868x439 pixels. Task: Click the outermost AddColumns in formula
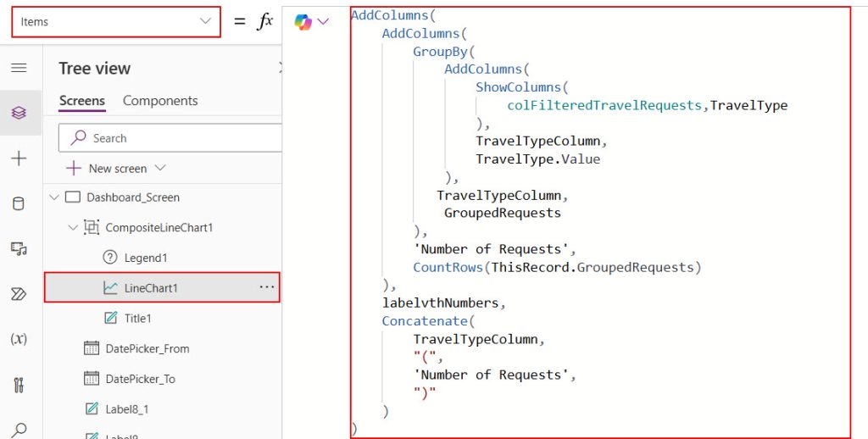(390, 15)
